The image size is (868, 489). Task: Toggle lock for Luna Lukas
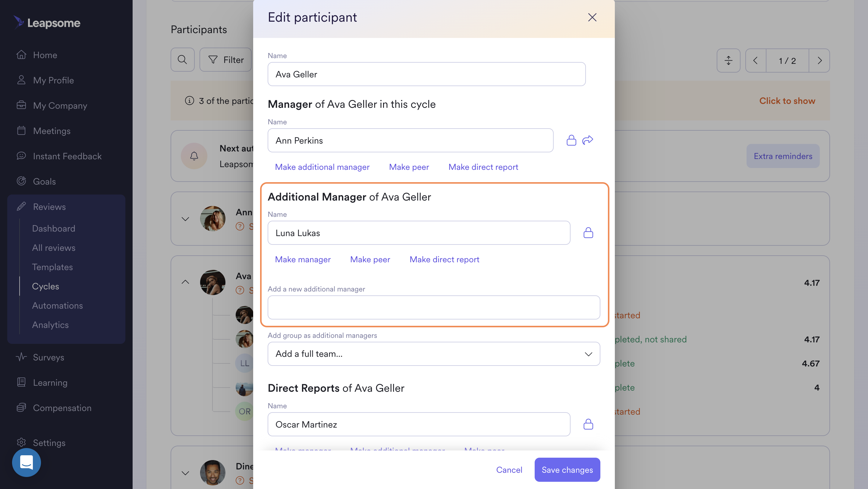[x=588, y=232]
